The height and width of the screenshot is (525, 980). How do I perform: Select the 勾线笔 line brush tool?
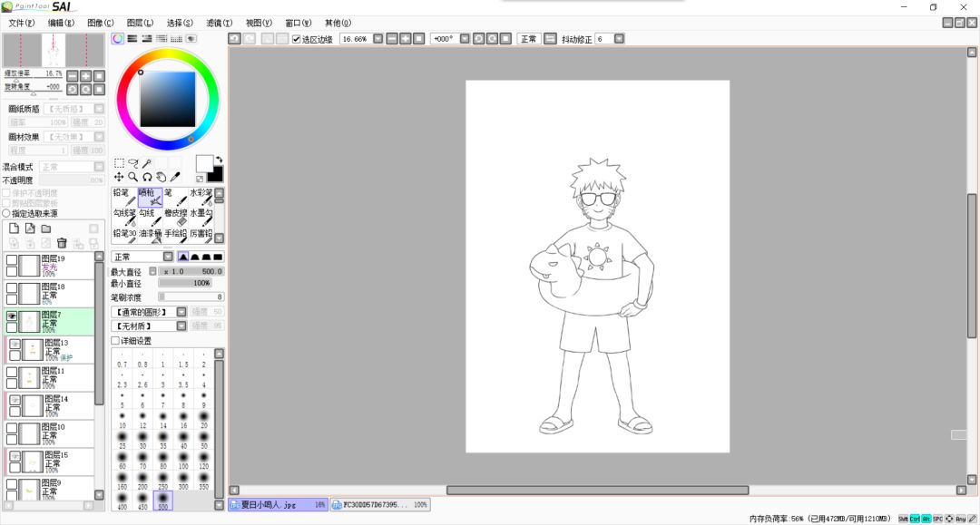point(124,218)
